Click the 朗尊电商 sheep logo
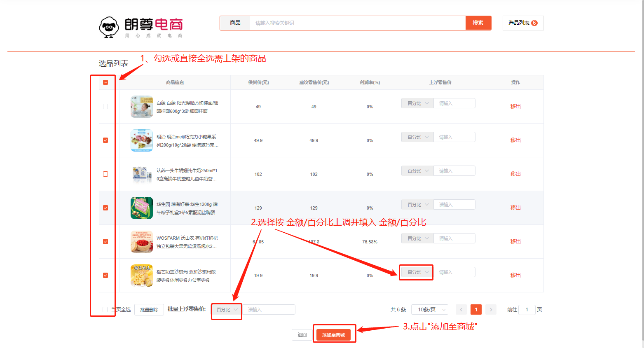This screenshot has height=348, width=644. tap(109, 27)
